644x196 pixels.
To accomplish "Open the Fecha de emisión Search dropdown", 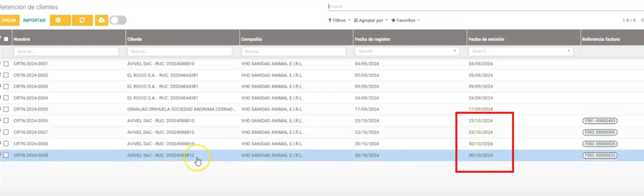I will (521, 51).
